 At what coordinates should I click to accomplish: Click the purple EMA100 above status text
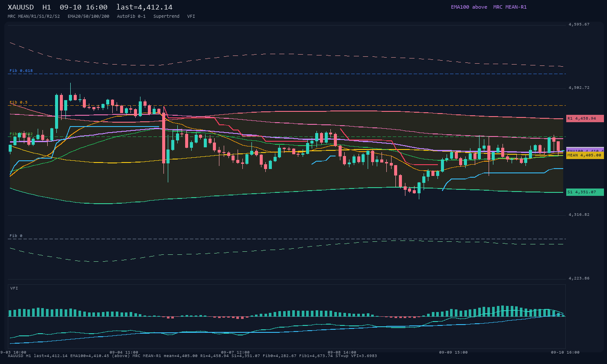469,7
